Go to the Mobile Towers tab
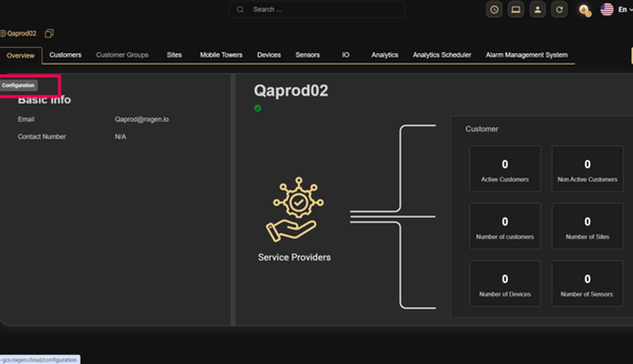This screenshot has height=364, width=633. coord(222,55)
